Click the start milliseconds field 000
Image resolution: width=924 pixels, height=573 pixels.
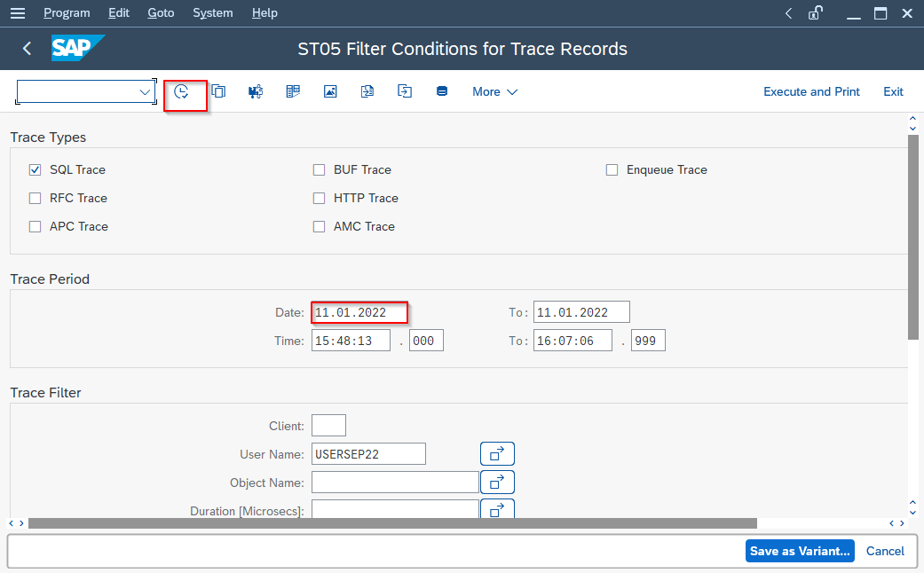(426, 341)
